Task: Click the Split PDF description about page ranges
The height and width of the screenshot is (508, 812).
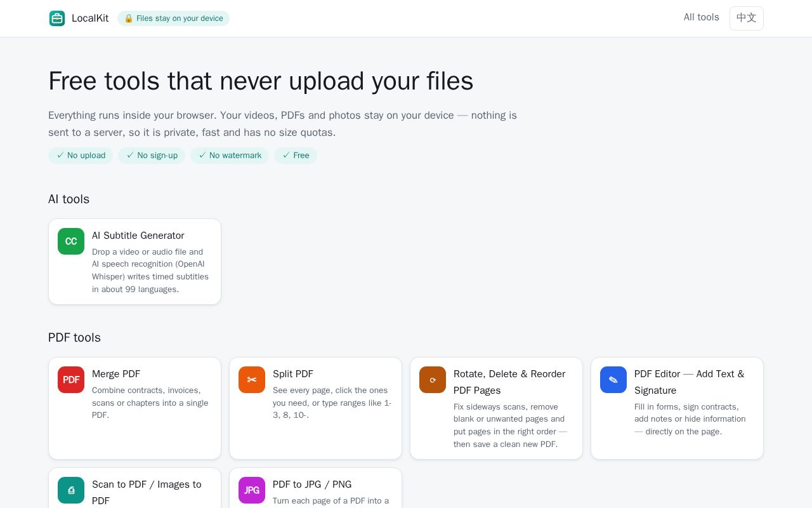Action: (332, 403)
